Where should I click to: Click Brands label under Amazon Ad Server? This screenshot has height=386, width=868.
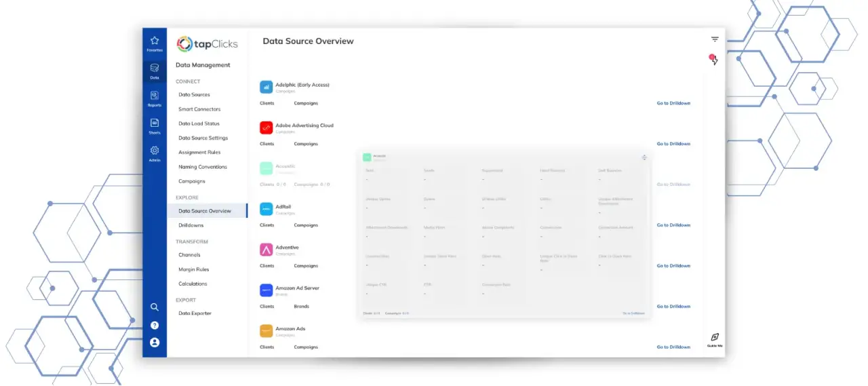pos(302,307)
